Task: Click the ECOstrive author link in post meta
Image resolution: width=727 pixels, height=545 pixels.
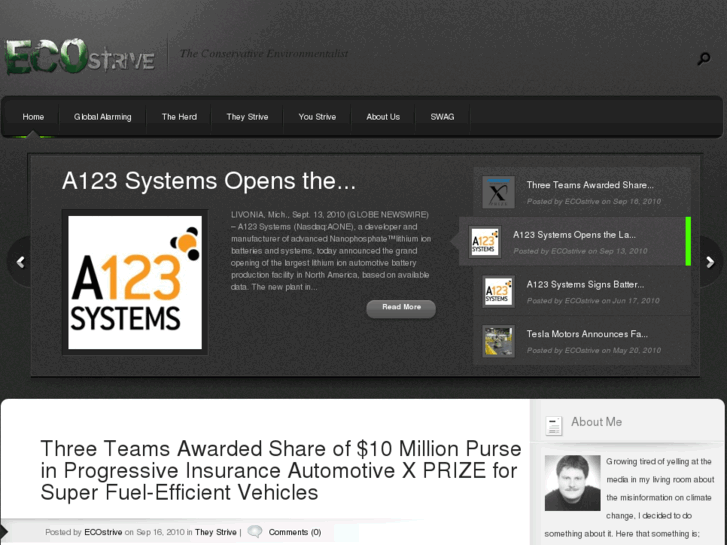Action: coord(103,532)
